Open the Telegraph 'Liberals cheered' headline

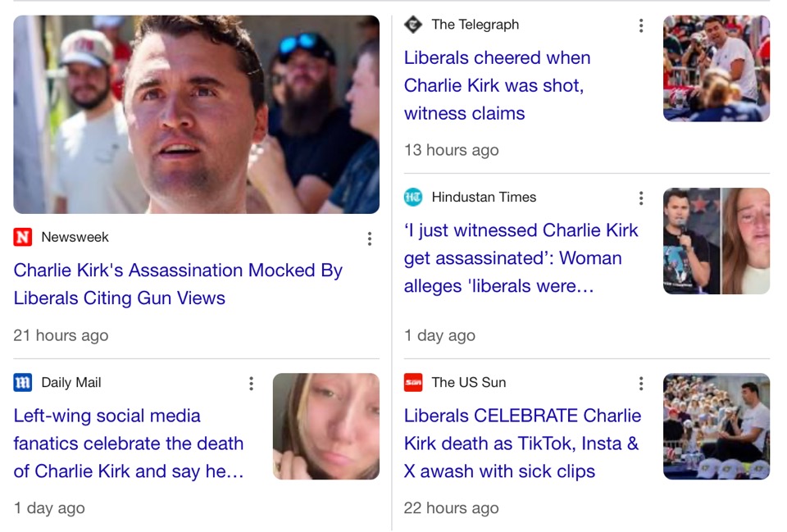(x=497, y=85)
